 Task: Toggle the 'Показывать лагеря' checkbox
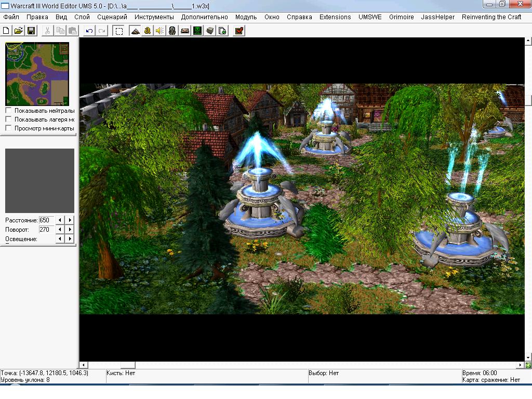pos(8,119)
